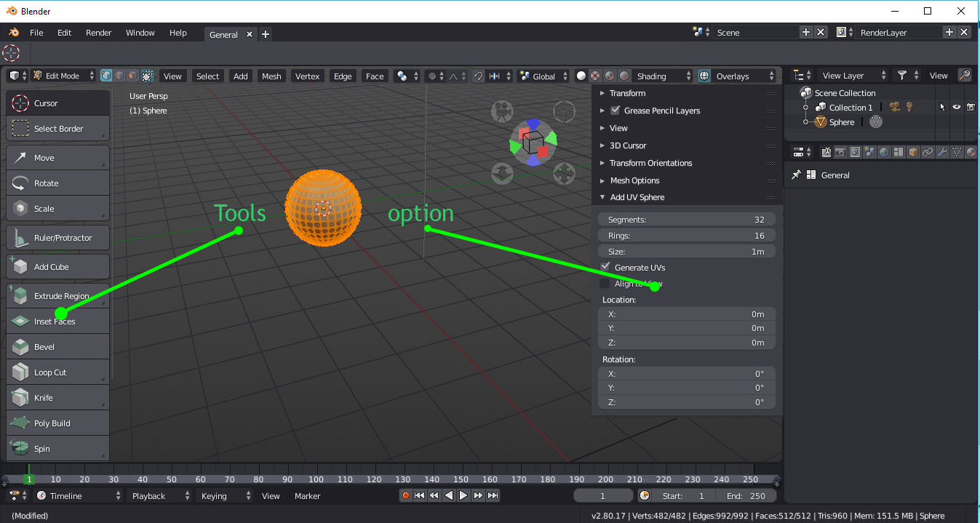Select the Spin tool

click(x=58, y=449)
